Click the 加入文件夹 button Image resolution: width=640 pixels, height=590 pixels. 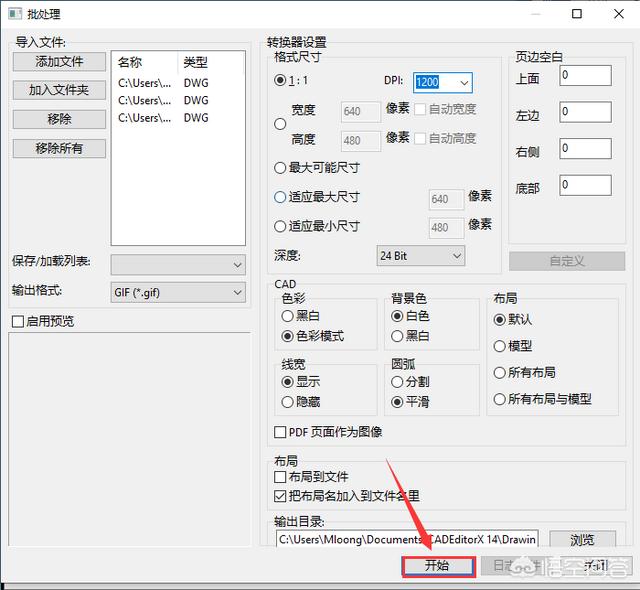(59, 91)
